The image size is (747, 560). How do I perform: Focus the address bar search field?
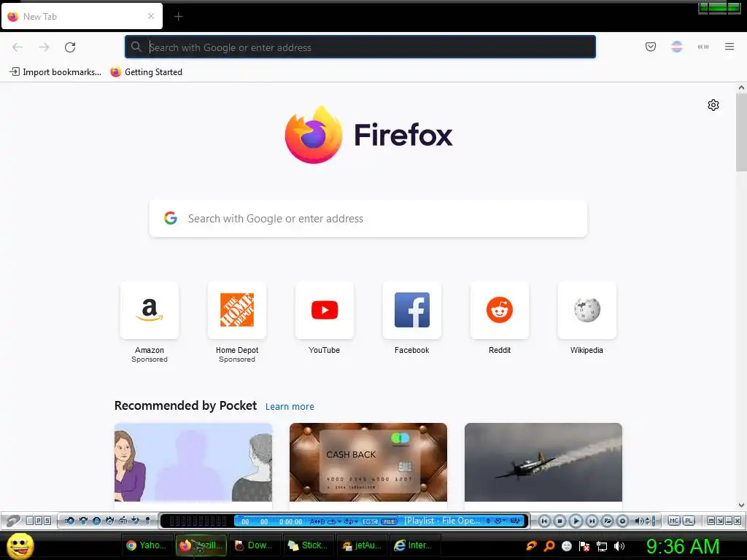[x=360, y=47]
